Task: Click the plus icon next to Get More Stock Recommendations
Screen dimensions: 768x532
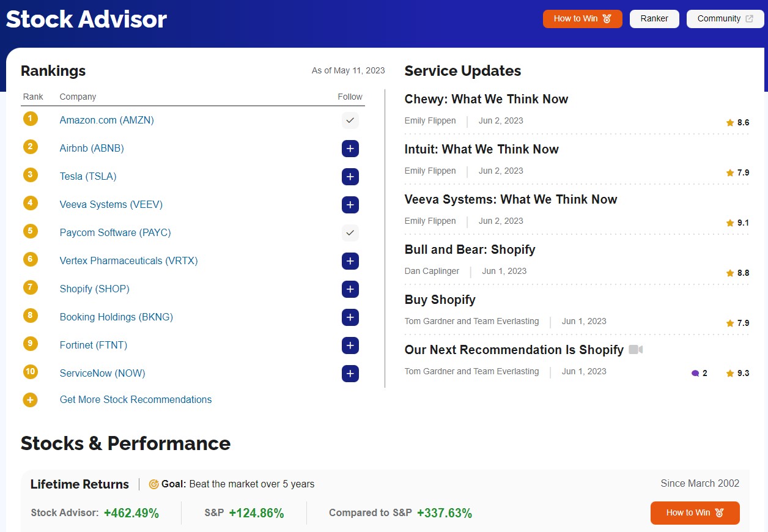Action: coord(30,399)
